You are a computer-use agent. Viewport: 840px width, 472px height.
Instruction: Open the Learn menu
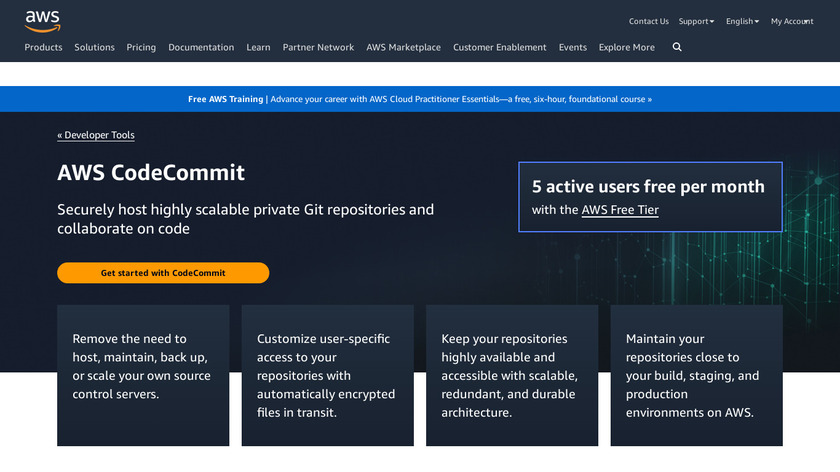pos(258,47)
